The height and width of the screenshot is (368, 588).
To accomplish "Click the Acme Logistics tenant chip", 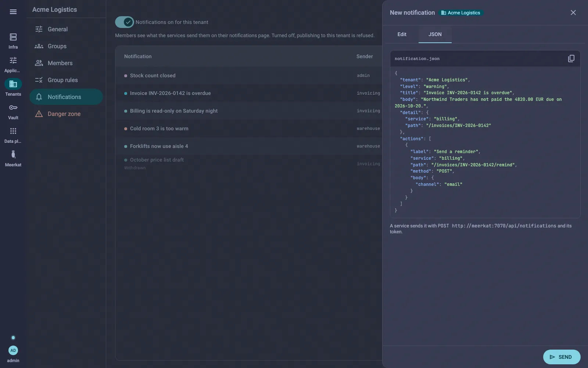I will click(461, 13).
